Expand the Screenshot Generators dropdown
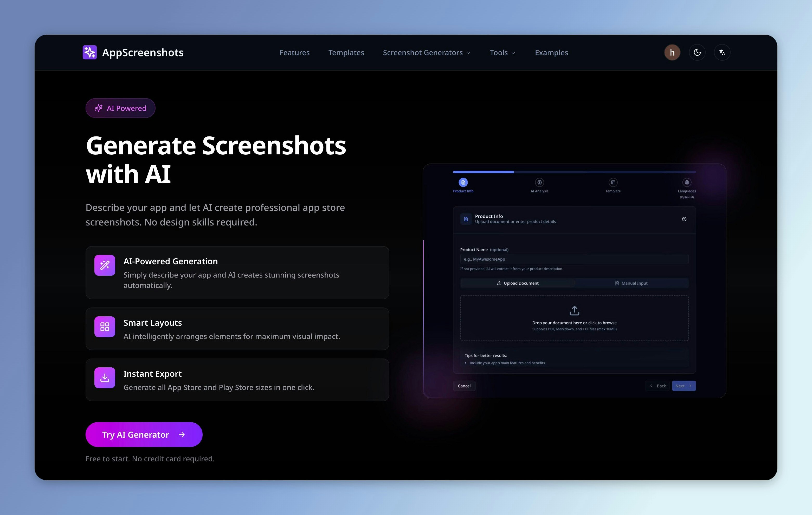 426,53
